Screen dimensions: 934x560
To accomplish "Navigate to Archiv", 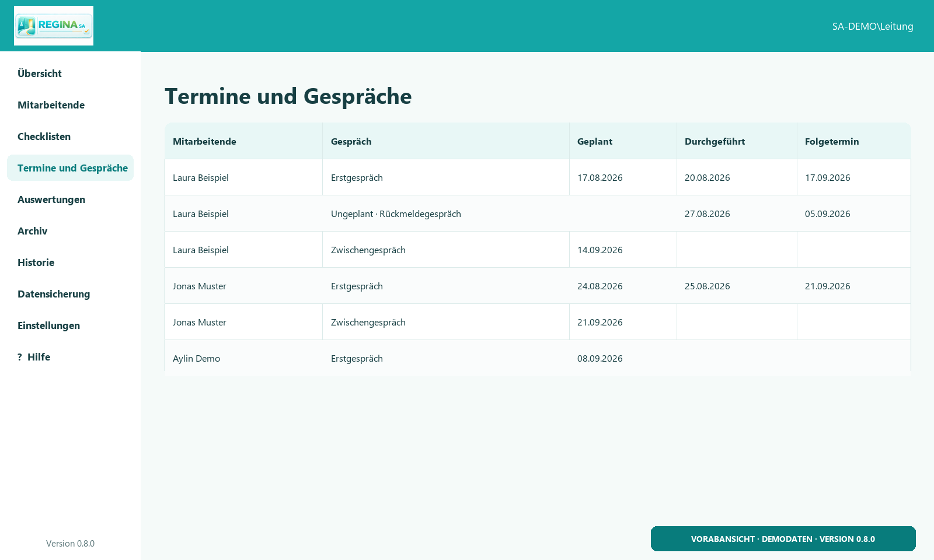I will tap(70, 231).
